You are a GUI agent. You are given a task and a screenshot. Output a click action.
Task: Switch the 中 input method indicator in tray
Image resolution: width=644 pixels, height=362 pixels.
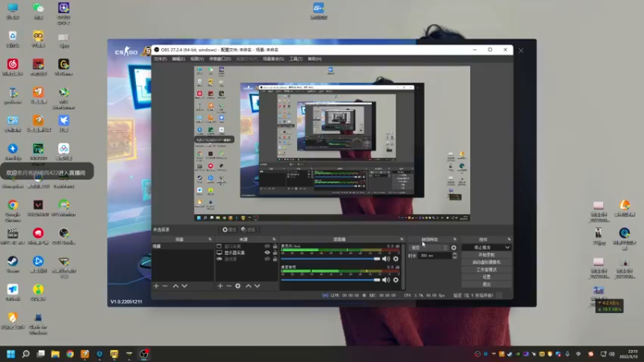tap(578, 354)
